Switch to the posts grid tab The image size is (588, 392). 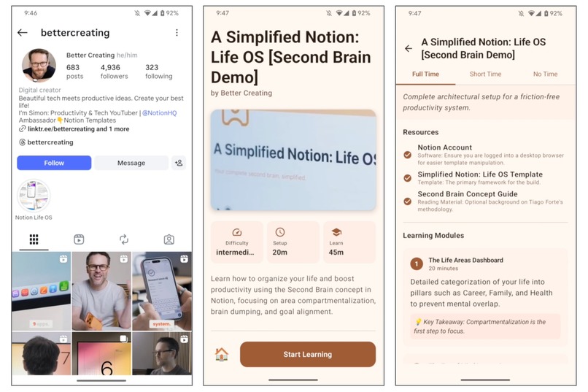34,239
